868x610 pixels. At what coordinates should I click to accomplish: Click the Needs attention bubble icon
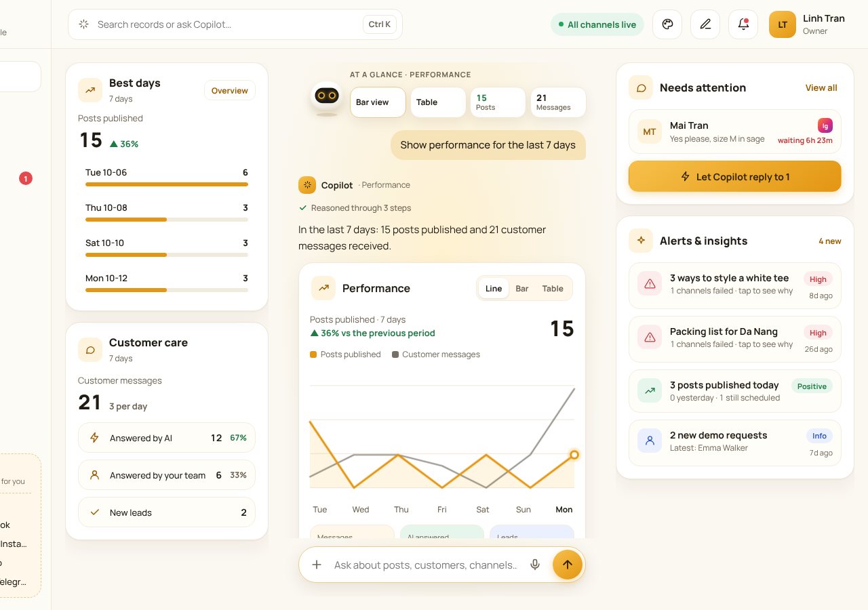[641, 87]
